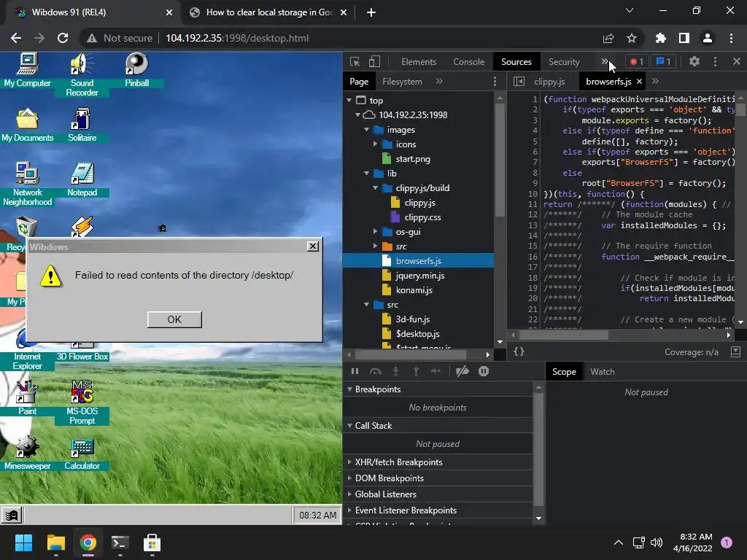Click the code editor horizontal scrollbar
Image resolution: width=747 pixels, height=560 pixels.
[x=563, y=335]
